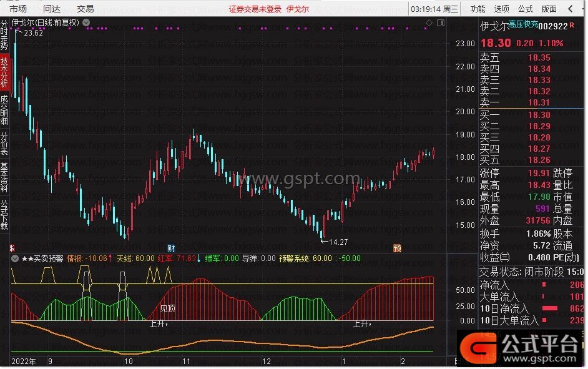Open the 选项 menu
588x369 pixels.
point(501,9)
